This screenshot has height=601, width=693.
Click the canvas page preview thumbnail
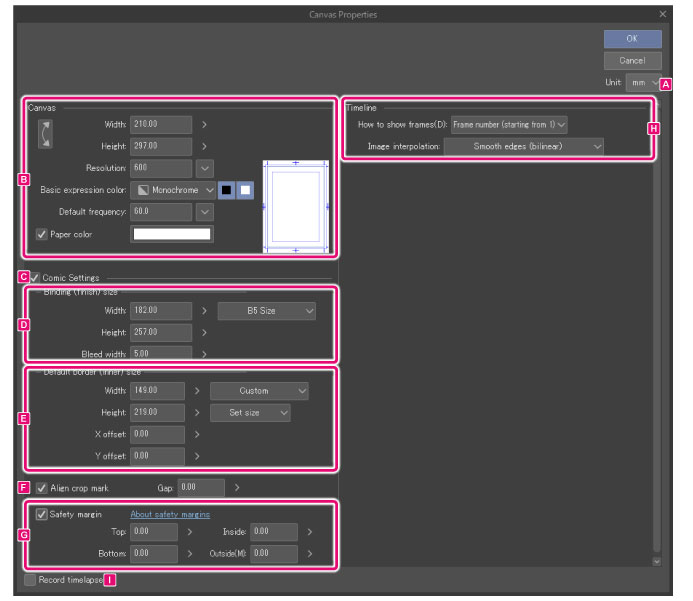(296, 206)
